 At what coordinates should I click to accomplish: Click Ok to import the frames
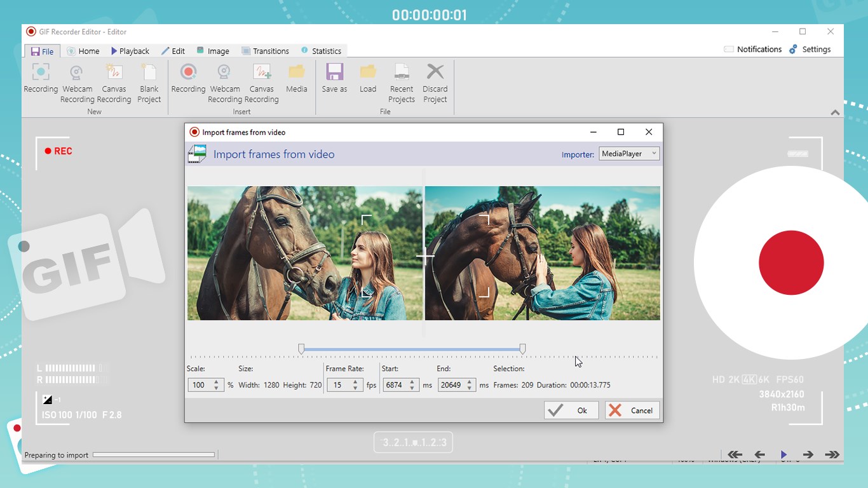pos(571,410)
